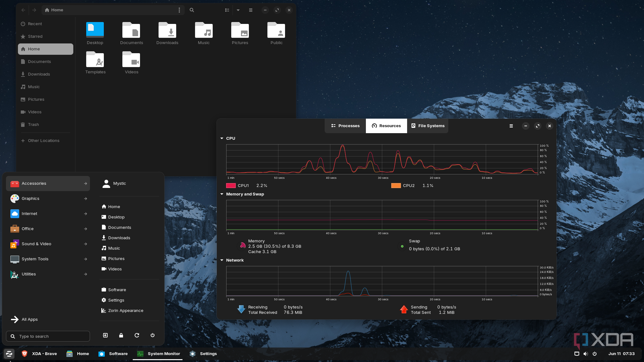Screen dimensions: 644x362
Task: Open the Downloads folder icon in Files
Action: click(x=167, y=31)
